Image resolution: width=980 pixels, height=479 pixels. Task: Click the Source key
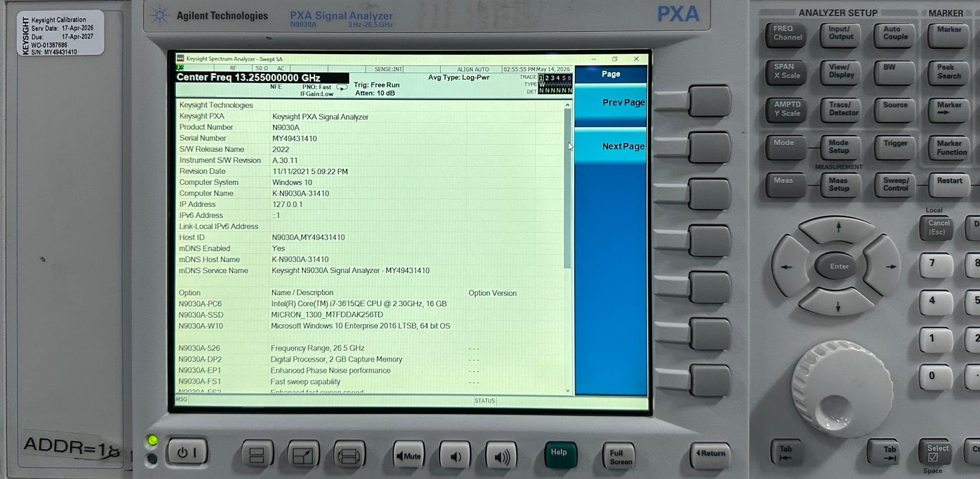[895, 110]
